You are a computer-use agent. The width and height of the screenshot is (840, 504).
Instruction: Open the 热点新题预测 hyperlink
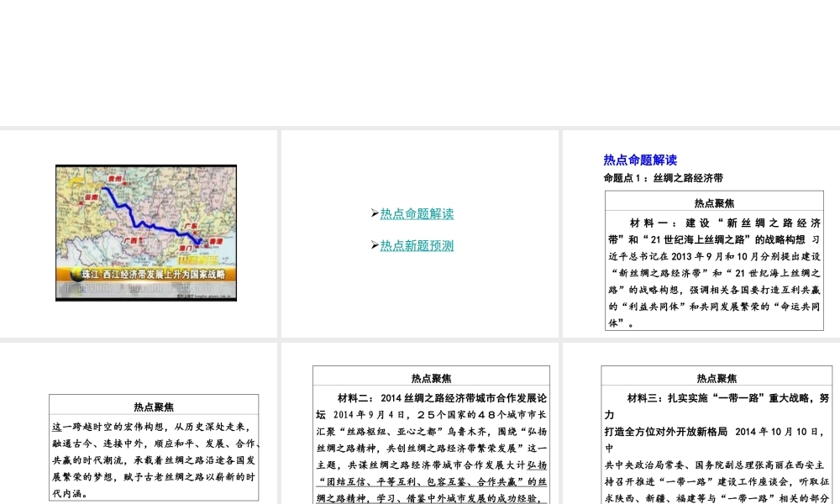pyautogui.click(x=417, y=246)
